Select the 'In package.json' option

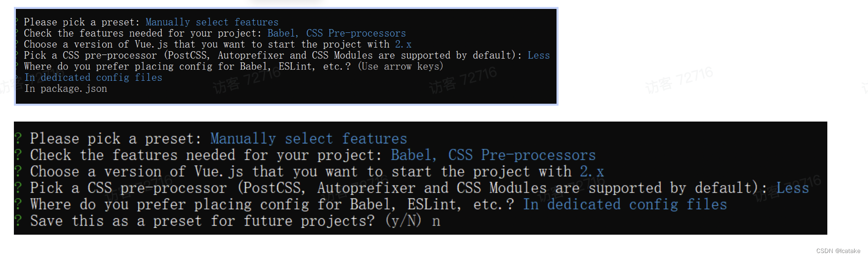[x=65, y=89]
